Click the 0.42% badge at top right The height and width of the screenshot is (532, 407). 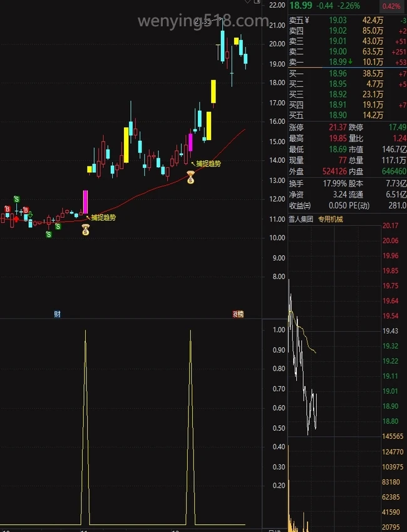(x=391, y=6)
